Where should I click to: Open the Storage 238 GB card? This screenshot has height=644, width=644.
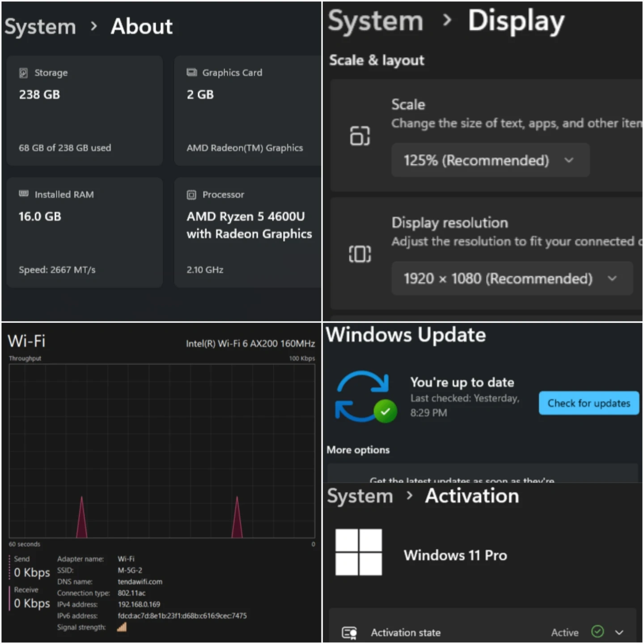(85, 110)
